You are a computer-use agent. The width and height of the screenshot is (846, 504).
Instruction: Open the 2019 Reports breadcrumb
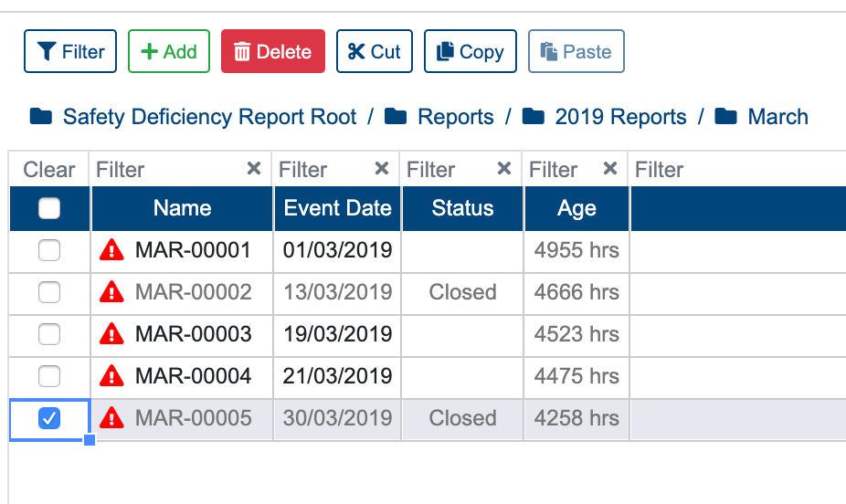[620, 117]
